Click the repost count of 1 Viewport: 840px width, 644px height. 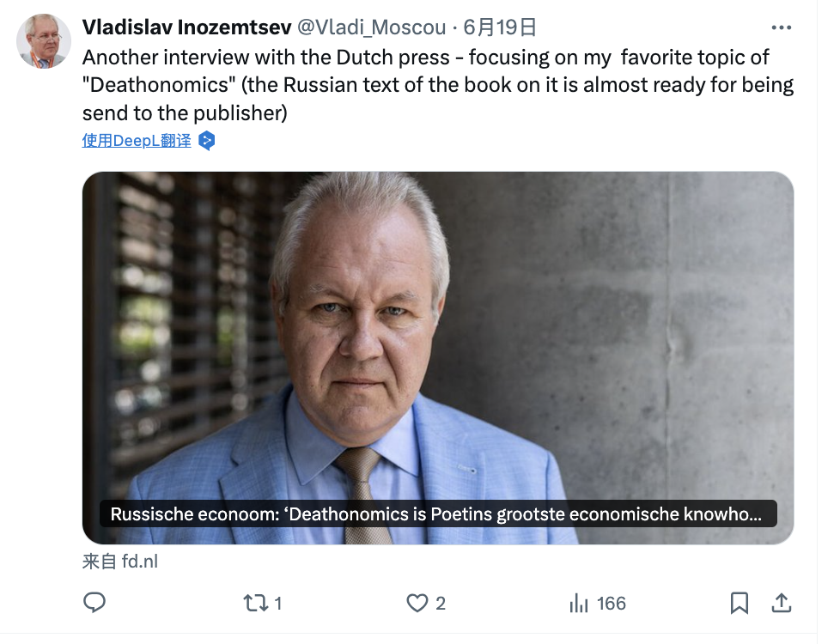click(277, 604)
